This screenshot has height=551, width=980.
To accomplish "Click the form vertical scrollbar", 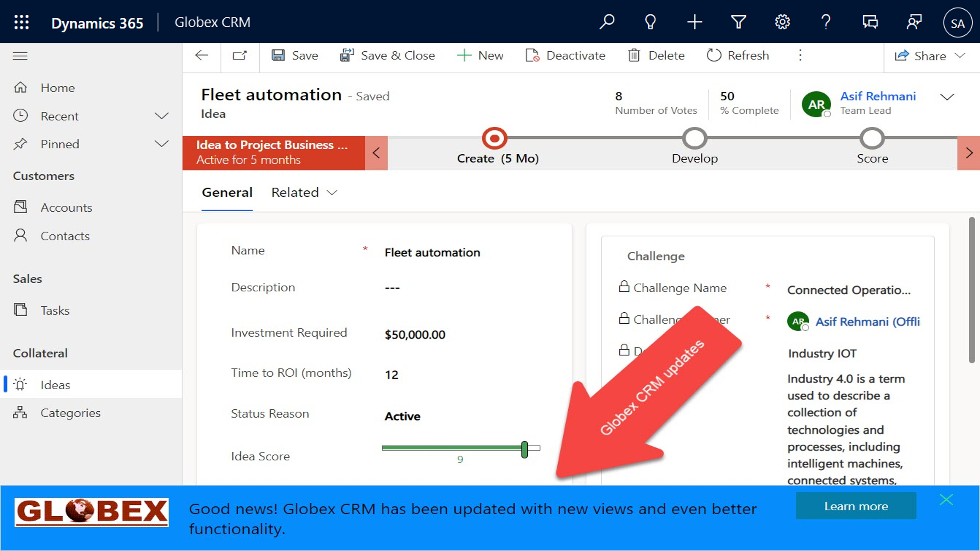I will (x=972, y=290).
